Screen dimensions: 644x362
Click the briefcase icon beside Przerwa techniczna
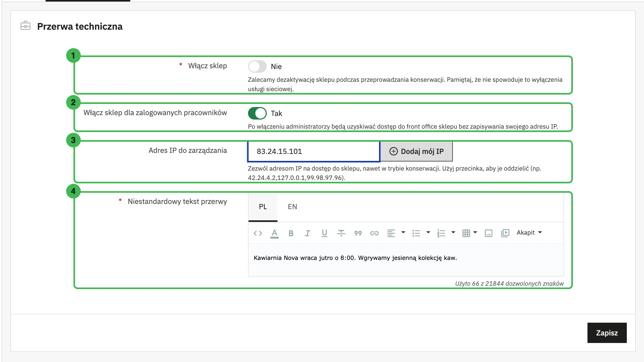[26, 26]
